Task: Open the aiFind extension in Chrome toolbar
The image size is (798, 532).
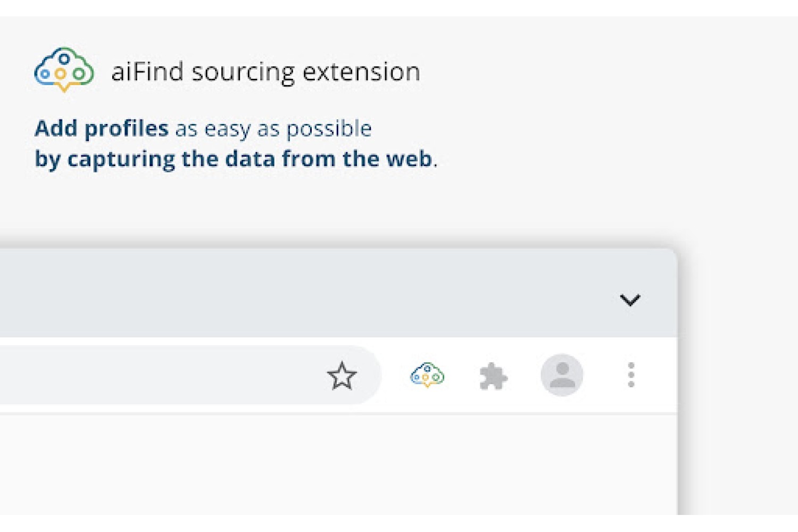Action: pos(427,375)
